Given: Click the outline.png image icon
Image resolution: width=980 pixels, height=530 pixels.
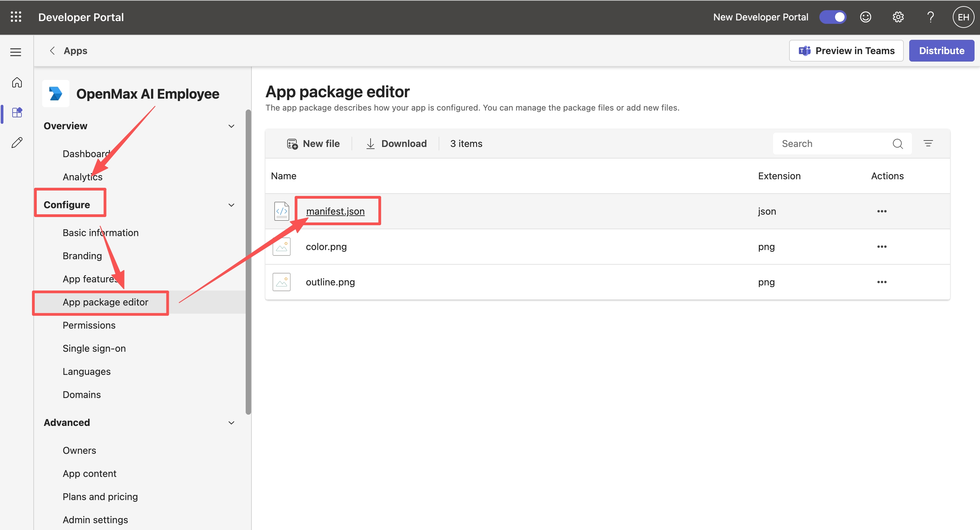Looking at the screenshot, I should point(281,282).
